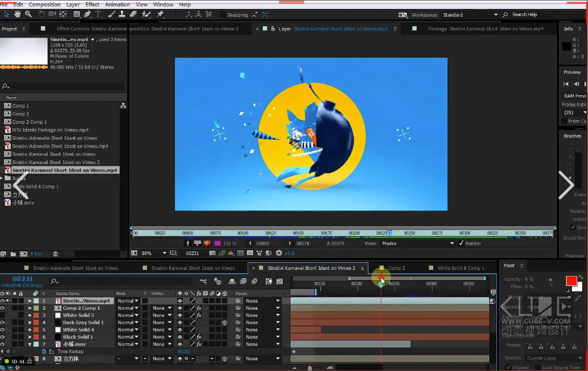This screenshot has width=588, height=371.
Task: Select the Rectangle shape tool
Action: [x=77, y=14]
